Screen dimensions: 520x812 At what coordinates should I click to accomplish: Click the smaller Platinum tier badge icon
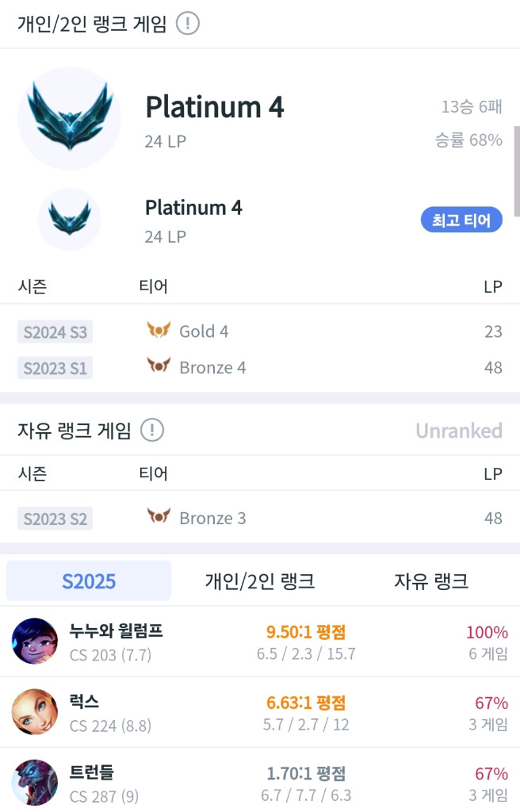tap(69, 220)
